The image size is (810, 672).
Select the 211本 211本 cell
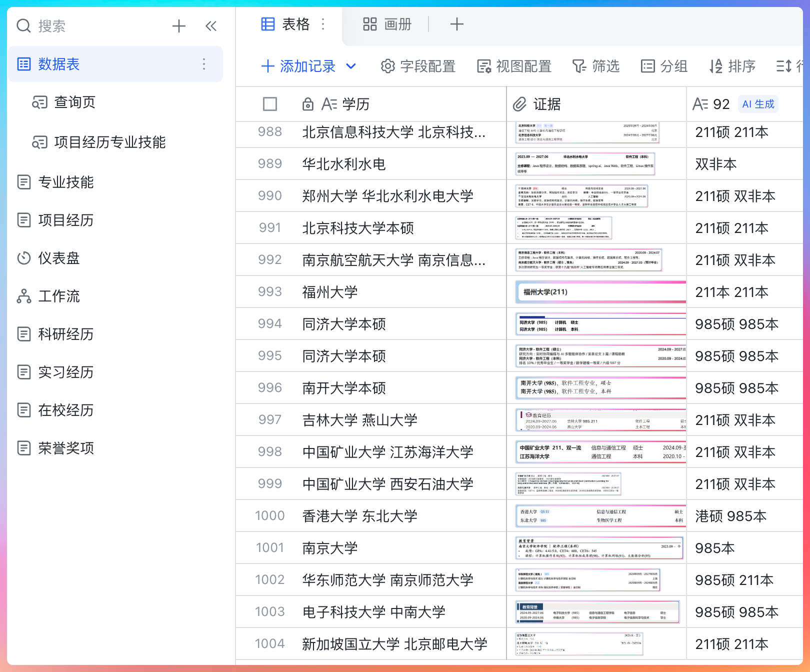coord(745,292)
